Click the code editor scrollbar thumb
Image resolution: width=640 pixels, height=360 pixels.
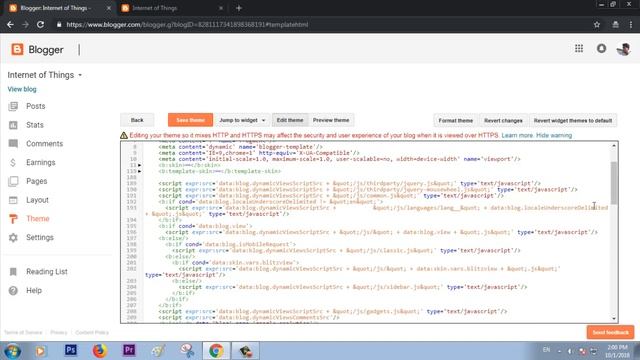coord(614,182)
